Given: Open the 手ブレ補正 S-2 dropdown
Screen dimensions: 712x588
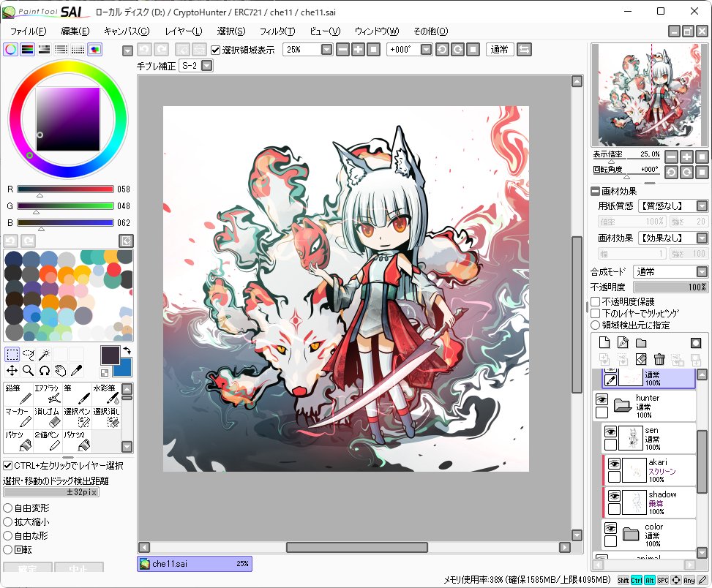Looking at the screenshot, I should [x=206, y=66].
